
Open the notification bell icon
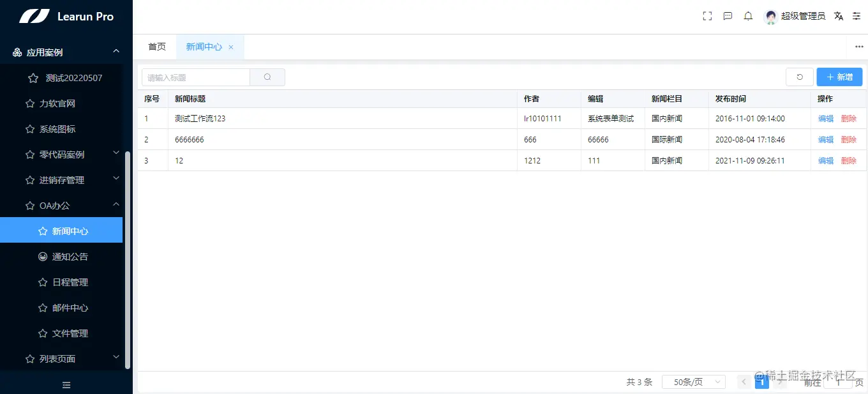pyautogui.click(x=748, y=15)
